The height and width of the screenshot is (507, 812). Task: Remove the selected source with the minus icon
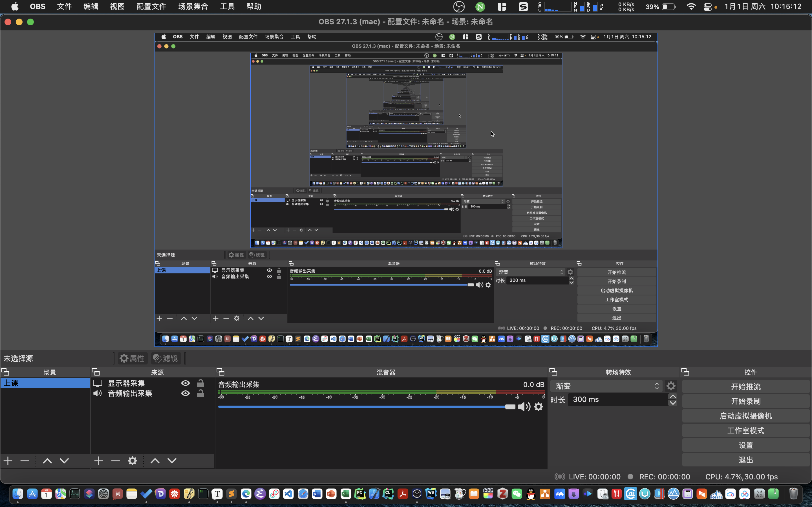[x=115, y=461]
